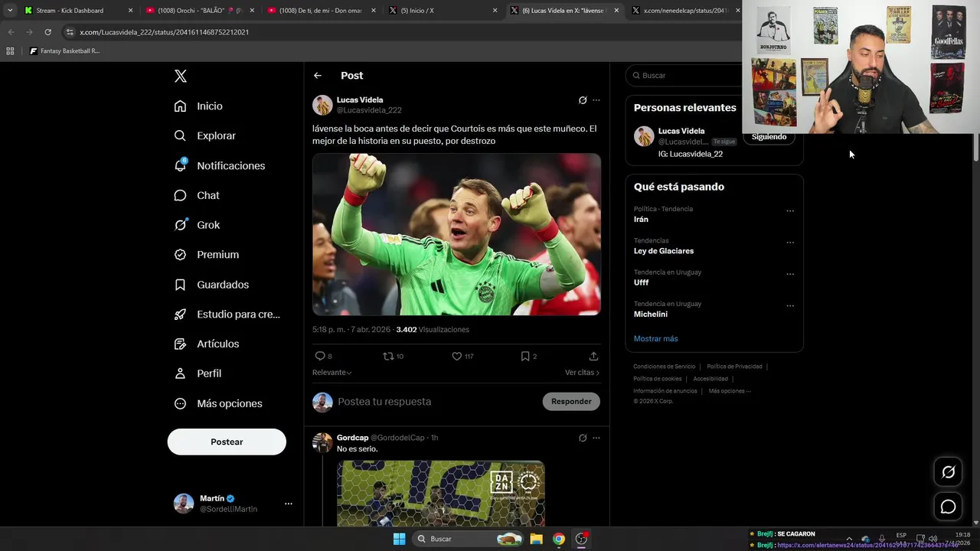Viewport: 980px width, 551px height.
Task: Open File Explorer from taskbar
Action: [537, 539]
